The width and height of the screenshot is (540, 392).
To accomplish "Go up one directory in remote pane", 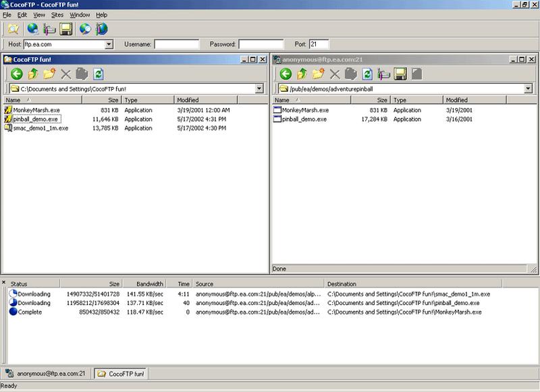I will (x=302, y=74).
